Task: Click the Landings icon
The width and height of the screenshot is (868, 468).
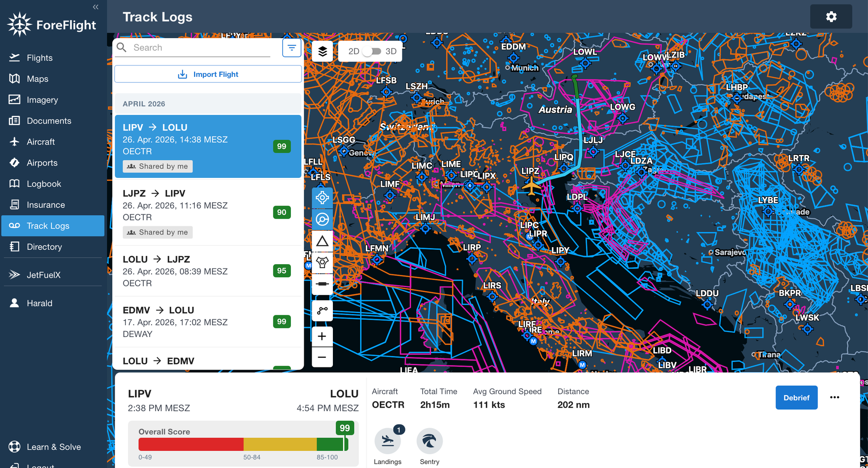Action: (388, 441)
